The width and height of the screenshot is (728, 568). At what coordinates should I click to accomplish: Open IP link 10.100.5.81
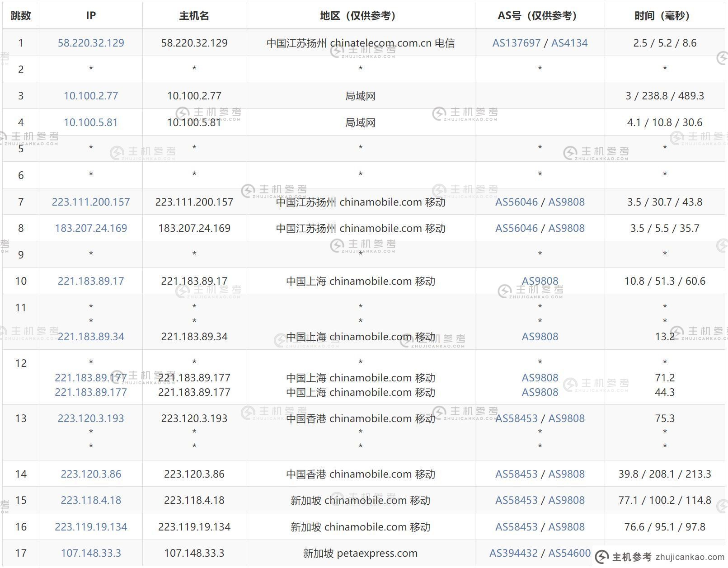point(91,122)
